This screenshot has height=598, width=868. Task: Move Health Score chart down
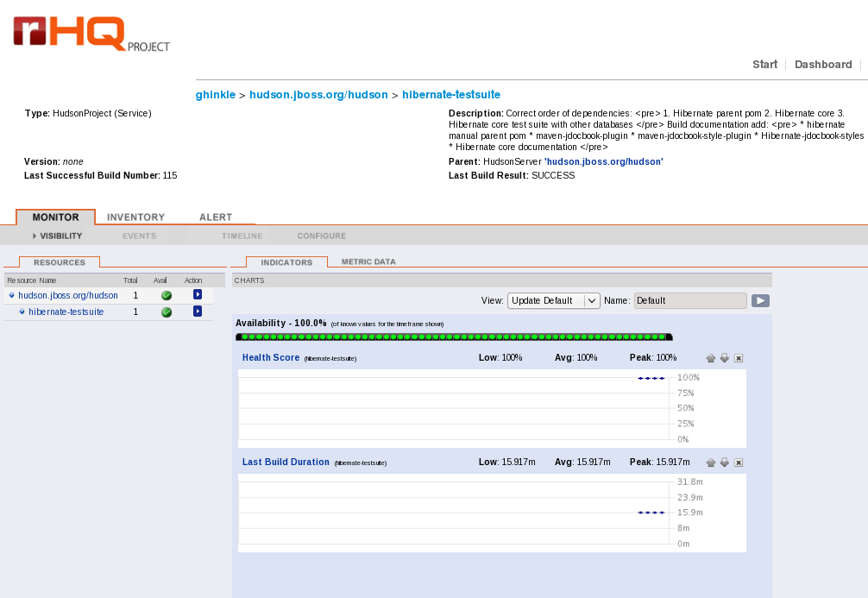(x=725, y=358)
